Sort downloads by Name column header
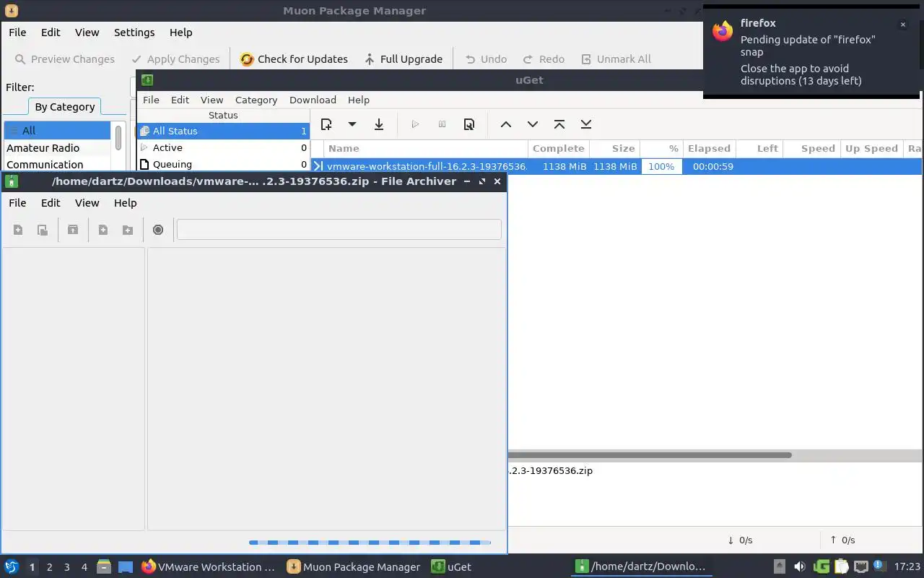924x578 pixels. (426, 148)
